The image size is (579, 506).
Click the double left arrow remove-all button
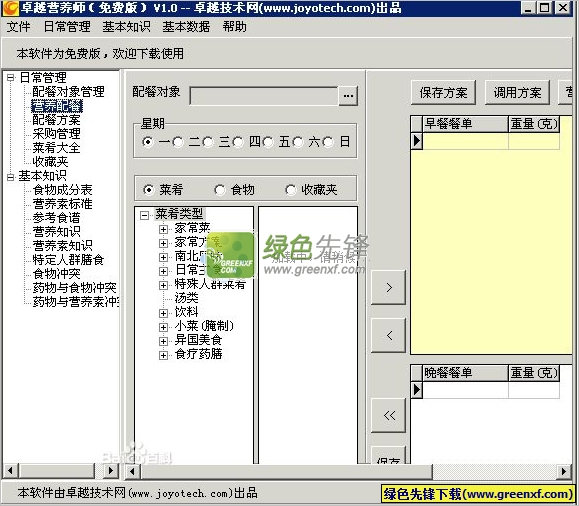pos(388,416)
